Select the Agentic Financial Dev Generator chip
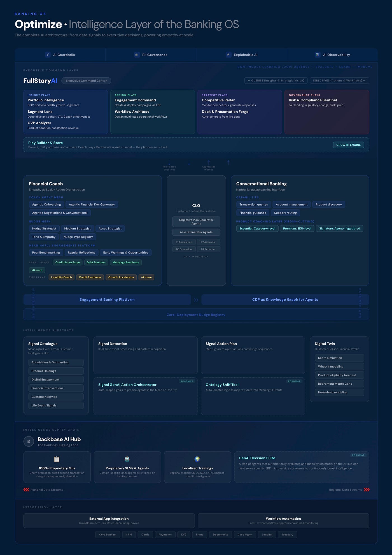The image size is (392, 555). coord(92,205)
